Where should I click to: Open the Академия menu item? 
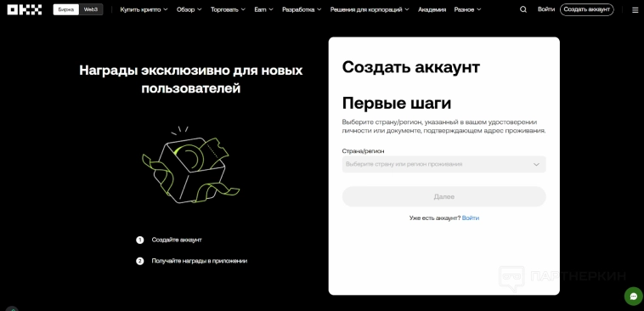(x=432, y=9)
